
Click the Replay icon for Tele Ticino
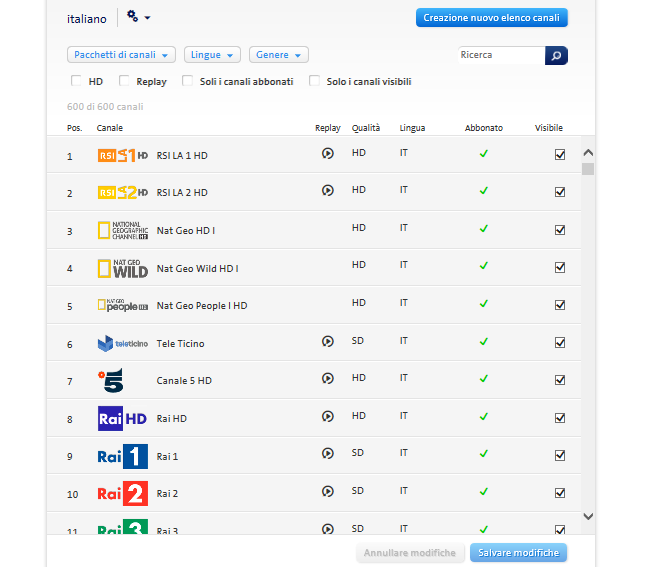[x=327, y=342]
